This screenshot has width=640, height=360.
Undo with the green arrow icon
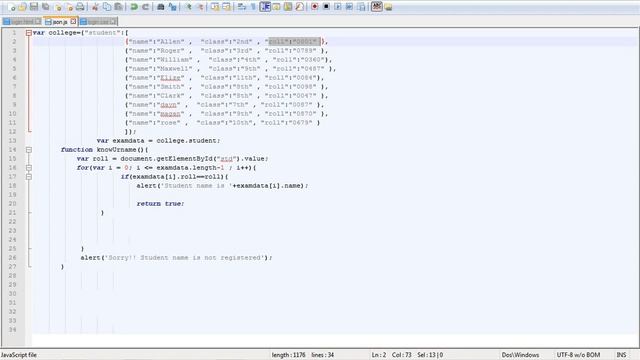click(134, 7)
